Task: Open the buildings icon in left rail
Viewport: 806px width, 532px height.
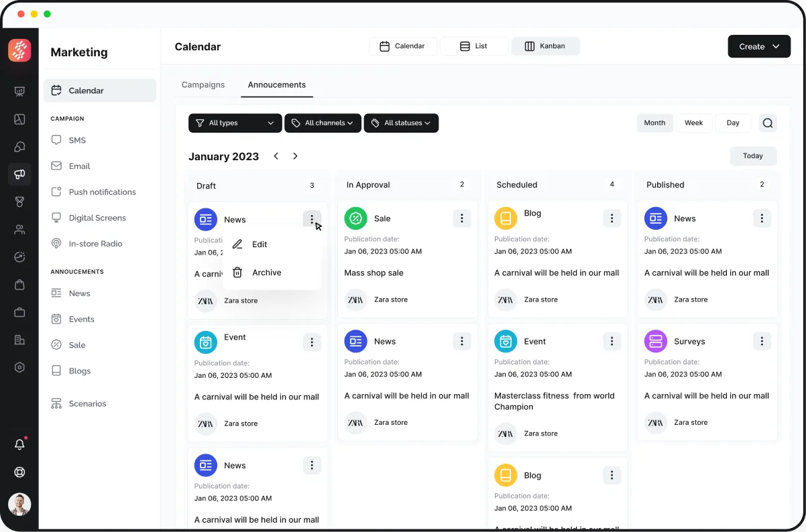Action: [x=19, y=340]
